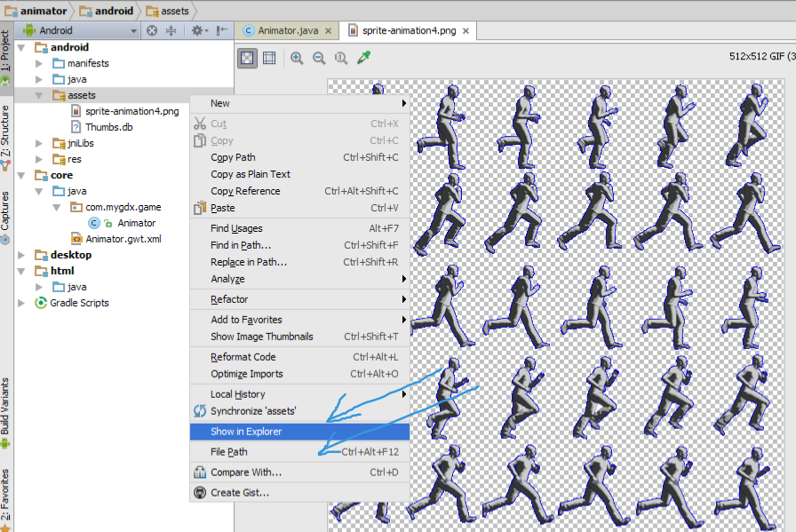Close the Animator.java tab
Screen dimensions: 796x532
tap(328, 31)
